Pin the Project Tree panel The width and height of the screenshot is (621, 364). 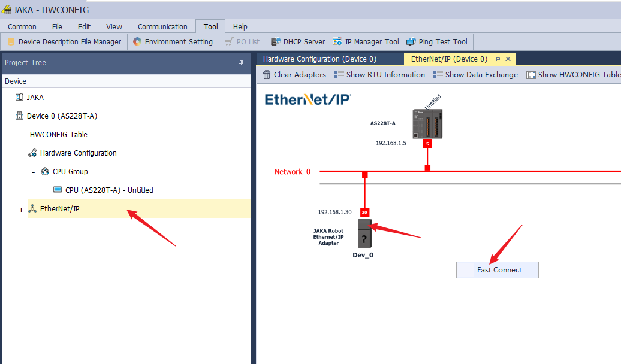click(242, 63)
